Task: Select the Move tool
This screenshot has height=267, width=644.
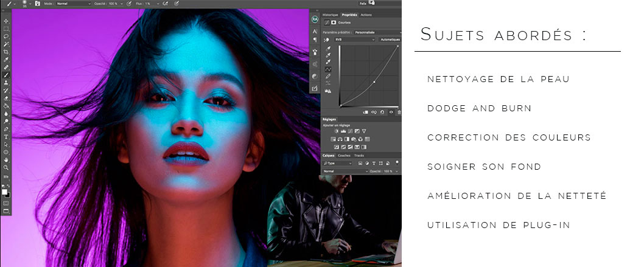Action: 6,21
